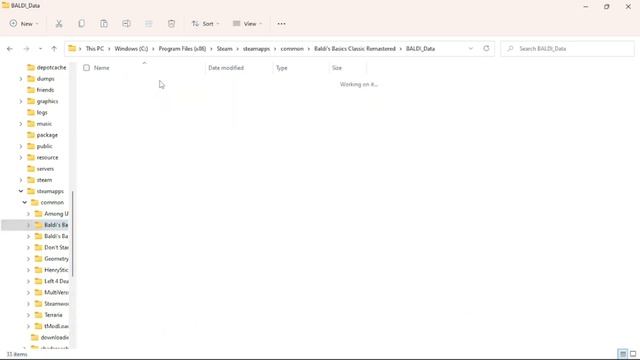Image resolution: width=640 pixels, height=360 pixels.
Task: Expand the music folder node
Action: coord(21,124)
